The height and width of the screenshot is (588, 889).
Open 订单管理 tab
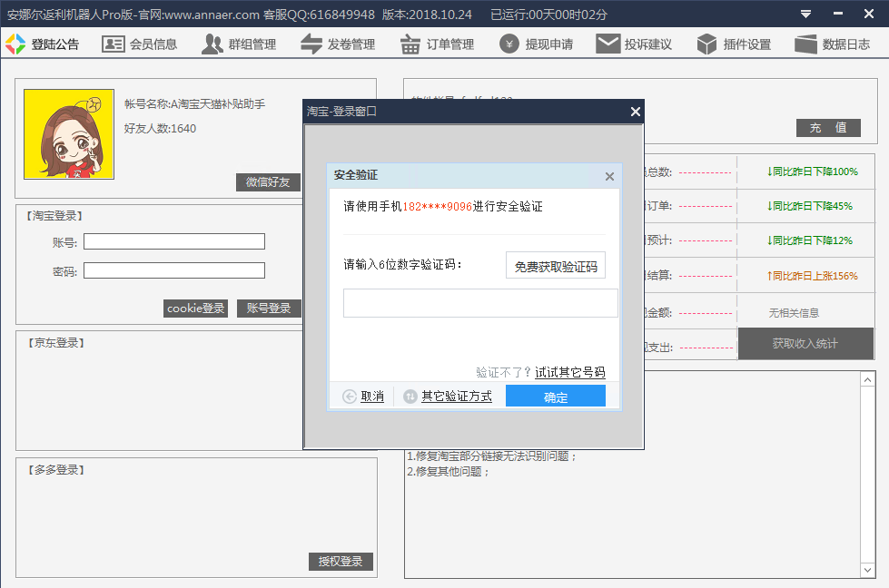(450, 44)
